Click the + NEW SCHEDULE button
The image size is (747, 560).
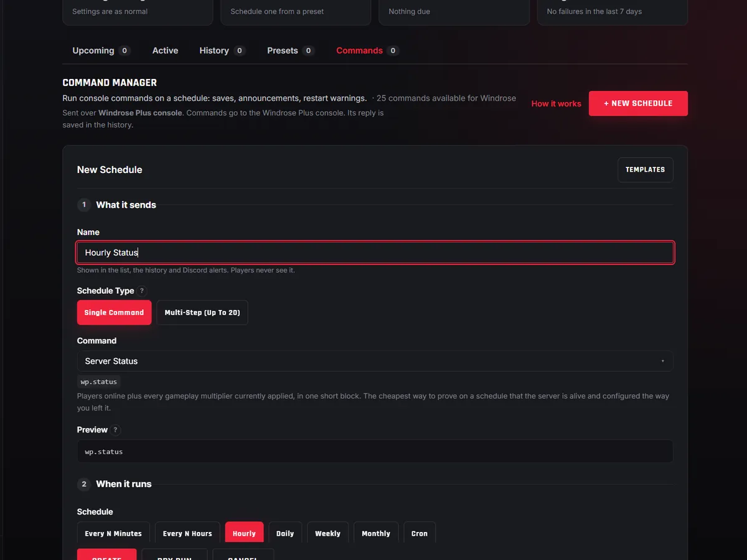coord(638,103)
